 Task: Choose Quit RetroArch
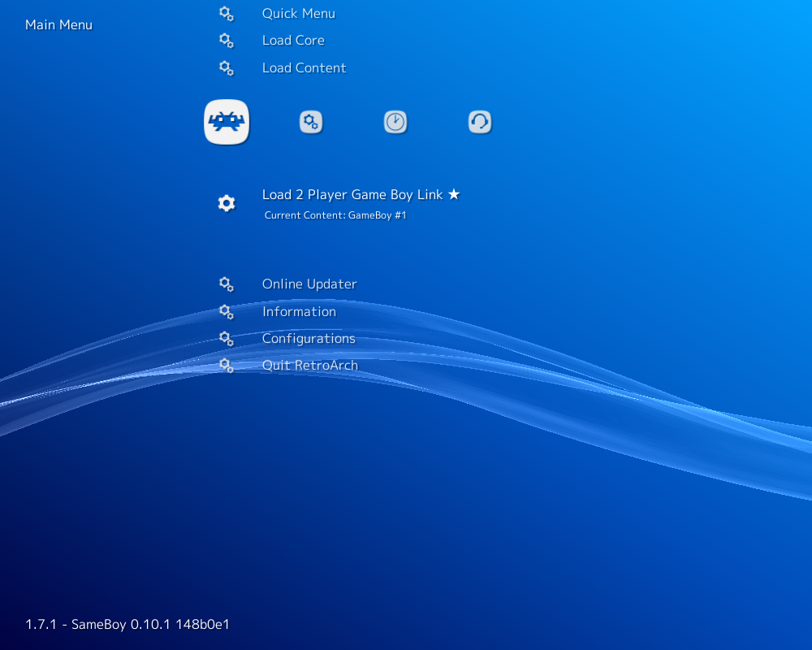(x=309, y=366)
